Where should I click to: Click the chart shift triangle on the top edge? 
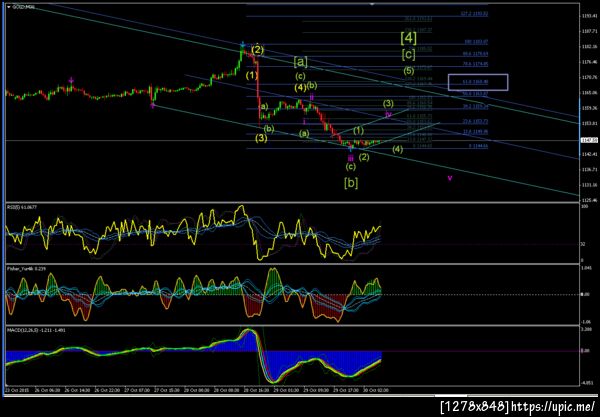click(x=372, y=4)
